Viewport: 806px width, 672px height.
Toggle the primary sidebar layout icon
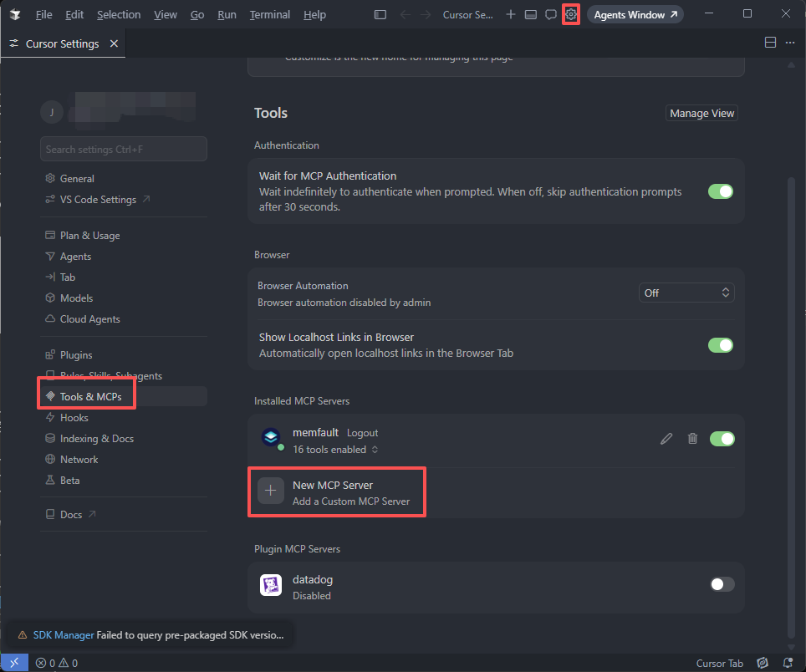click(x=380, y=14)
